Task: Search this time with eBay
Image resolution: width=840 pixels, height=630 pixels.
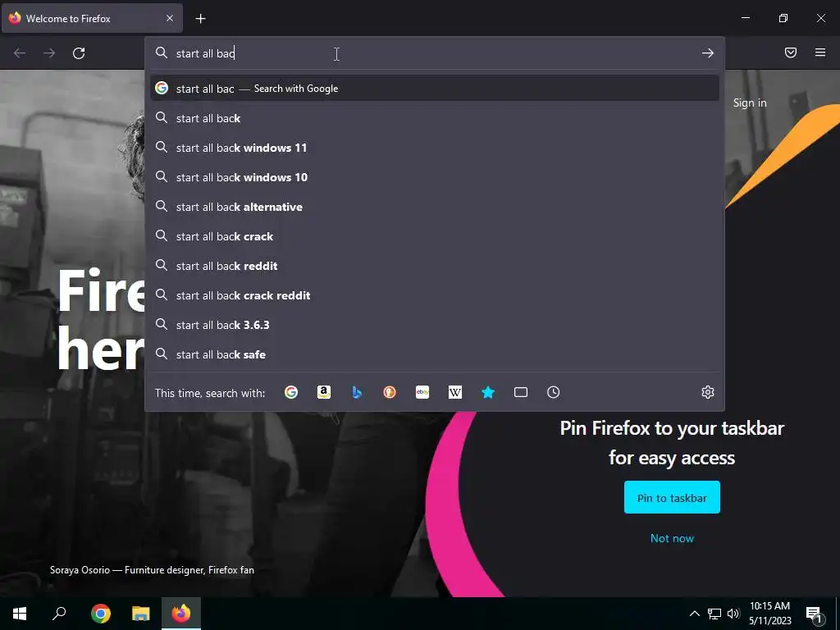Action: tap(422, 393)
